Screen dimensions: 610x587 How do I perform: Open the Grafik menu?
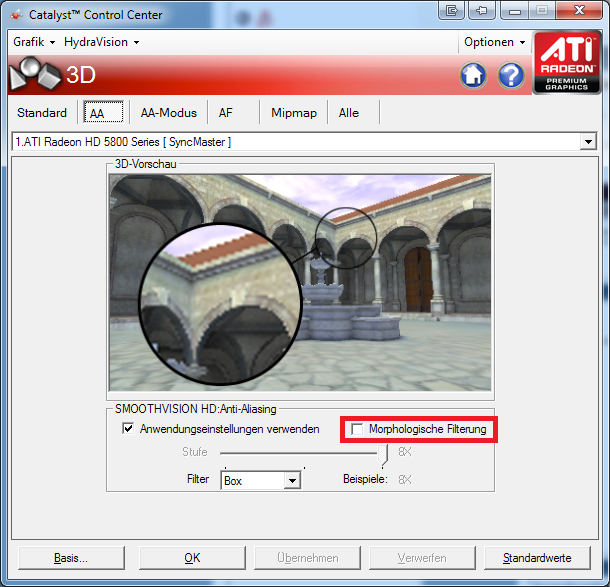[34, 42]
